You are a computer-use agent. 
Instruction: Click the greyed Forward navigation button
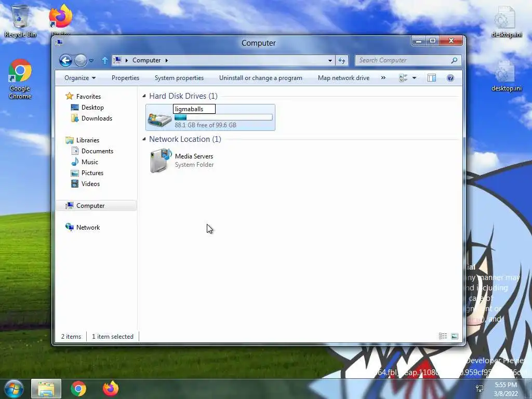[81, 60]
